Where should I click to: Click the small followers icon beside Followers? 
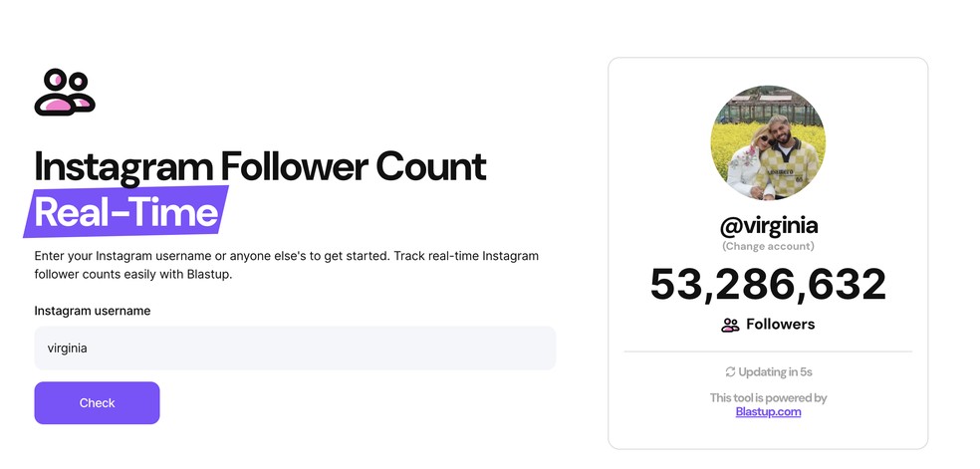click(730, 325)
